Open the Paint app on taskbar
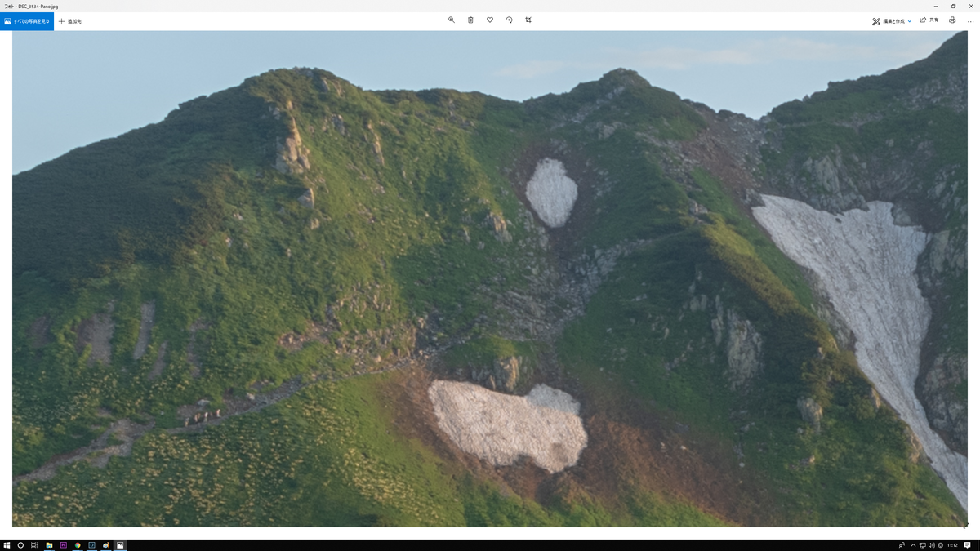The width and height of the screenshot is (980, 551). [x=105, y=544]
